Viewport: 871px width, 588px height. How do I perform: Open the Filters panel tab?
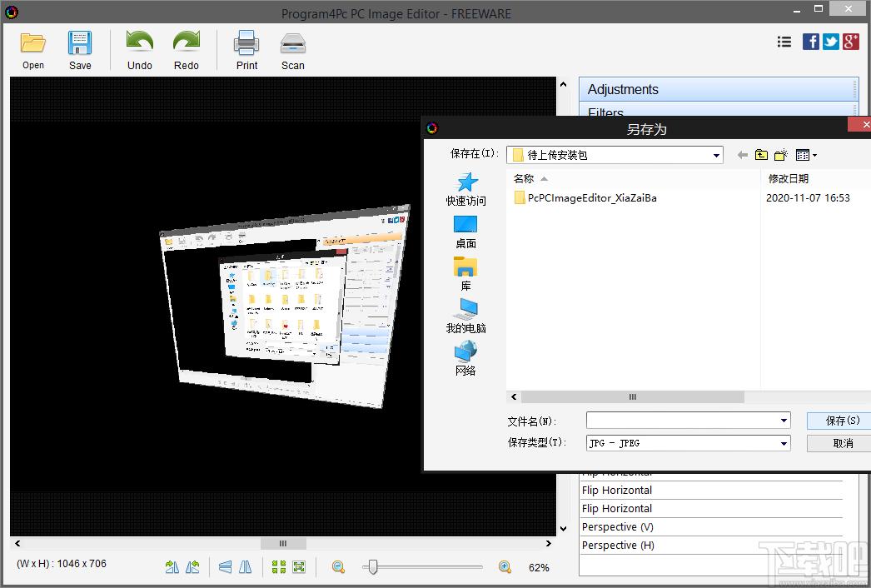(719, 110)
